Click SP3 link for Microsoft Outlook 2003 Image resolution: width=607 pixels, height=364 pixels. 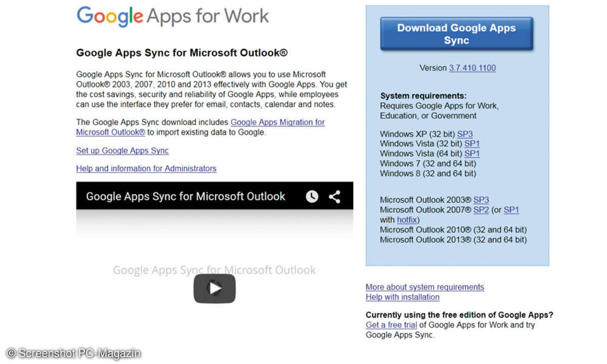481,200
